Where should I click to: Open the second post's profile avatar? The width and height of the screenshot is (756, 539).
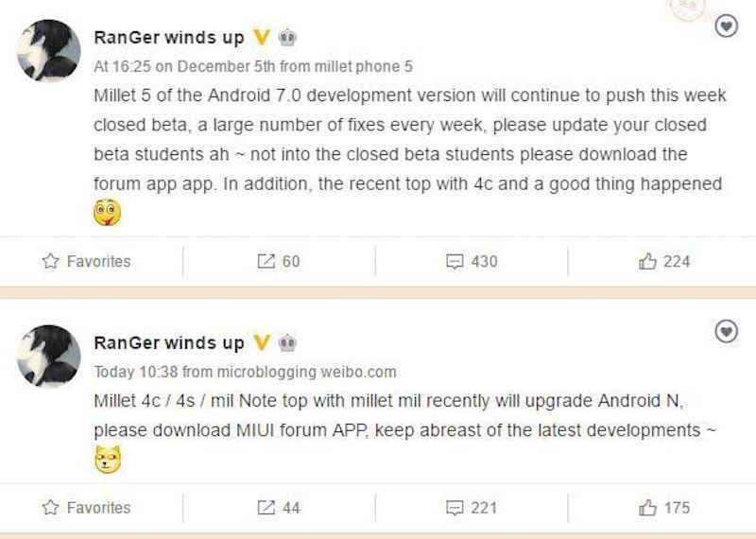pyautogui.click(x=49, y=356)
